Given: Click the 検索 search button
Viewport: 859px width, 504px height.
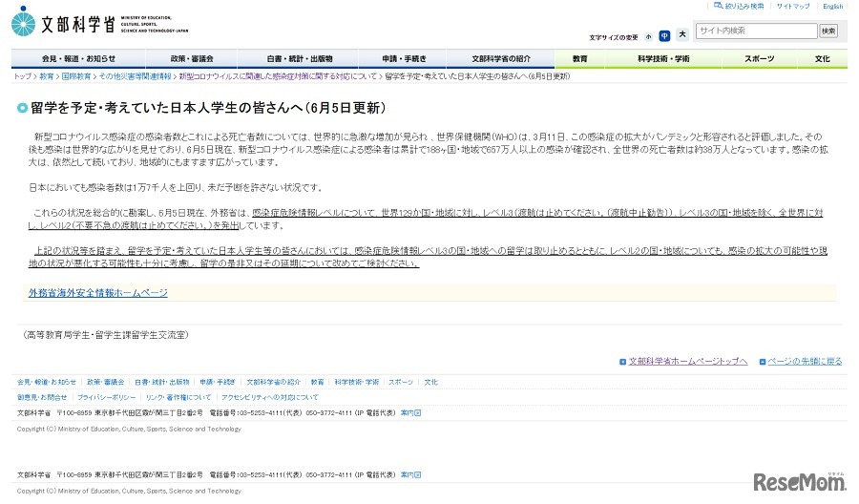Looking at the screenshot, I should click(828, 31).
